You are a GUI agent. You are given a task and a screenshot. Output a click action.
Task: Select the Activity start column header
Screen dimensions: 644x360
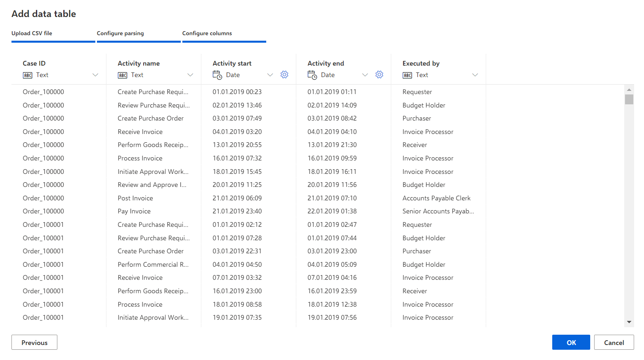[x=232, y=63]
